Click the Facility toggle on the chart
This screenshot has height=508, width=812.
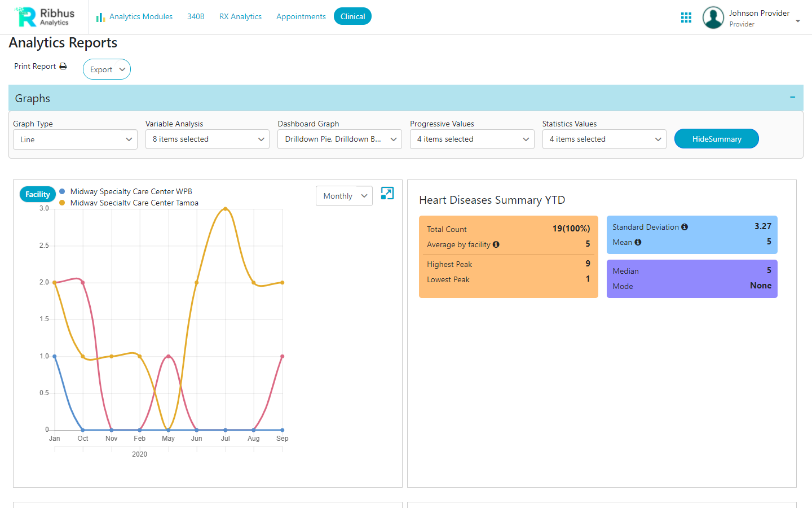tap(37, 194)
